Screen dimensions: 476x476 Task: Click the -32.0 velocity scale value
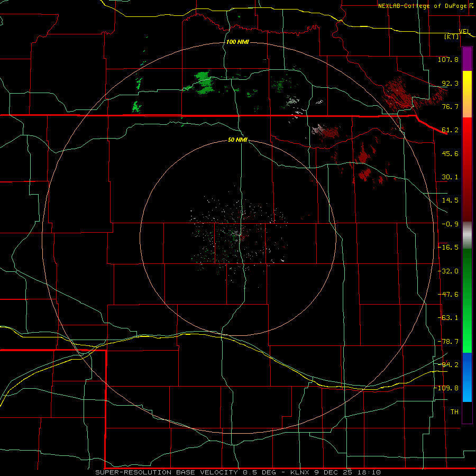click(x=448, y=271)
